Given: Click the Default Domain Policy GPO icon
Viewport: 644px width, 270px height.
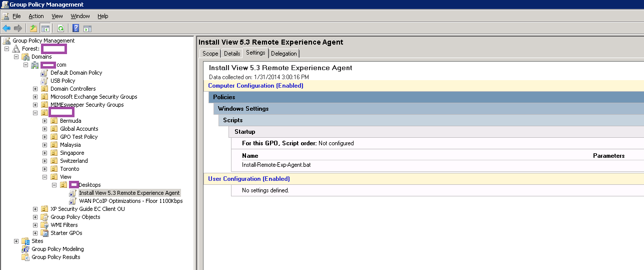Looking at the screenshot, I should 44,73.
